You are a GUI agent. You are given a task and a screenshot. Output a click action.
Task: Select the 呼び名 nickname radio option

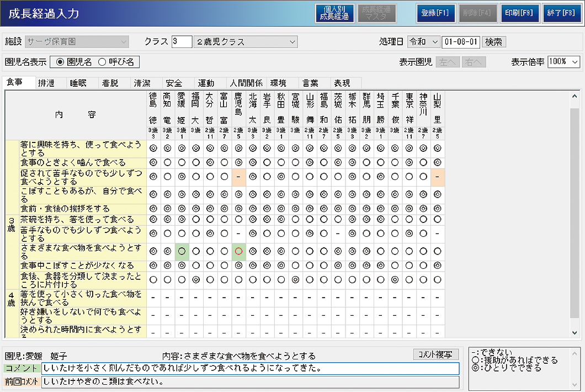(102, 62)
